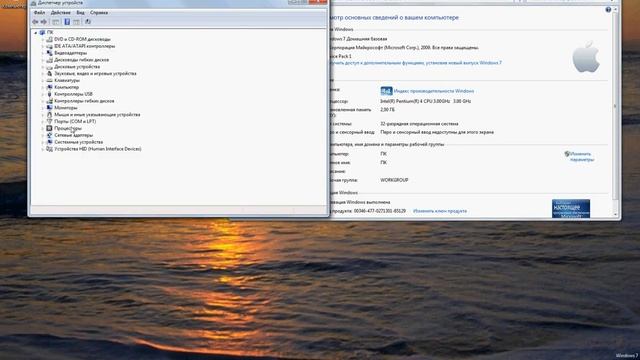
Task: Click the Процессоры chip icon
Action: 49,129
